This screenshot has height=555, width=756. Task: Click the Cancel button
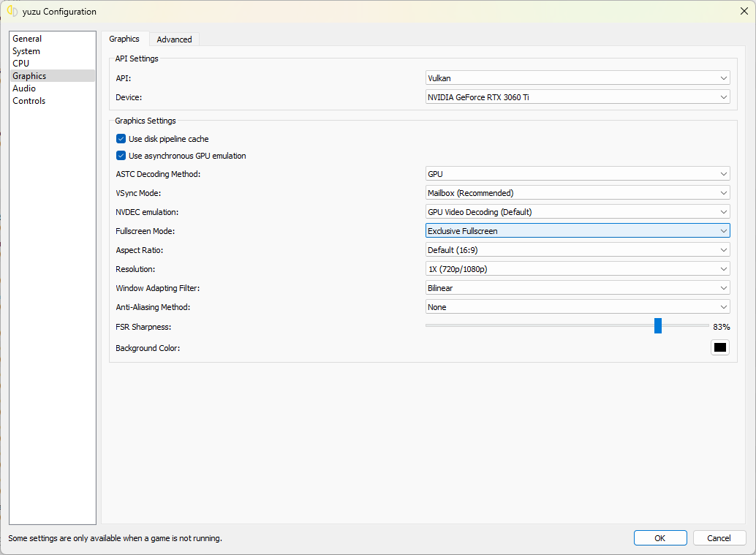point(719,538)
